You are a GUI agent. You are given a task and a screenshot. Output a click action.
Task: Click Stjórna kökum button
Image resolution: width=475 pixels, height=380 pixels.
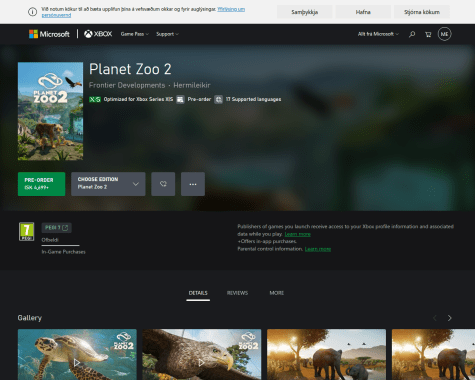422,12
